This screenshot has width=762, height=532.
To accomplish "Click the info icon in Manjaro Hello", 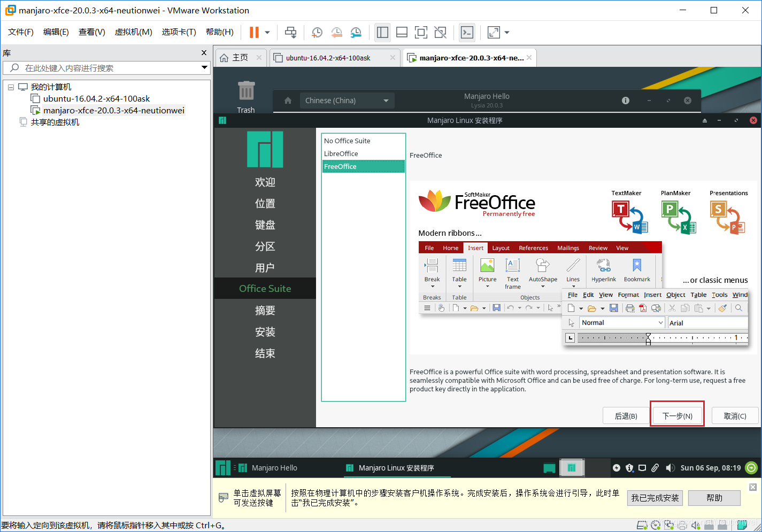I will tap(626, 101).
